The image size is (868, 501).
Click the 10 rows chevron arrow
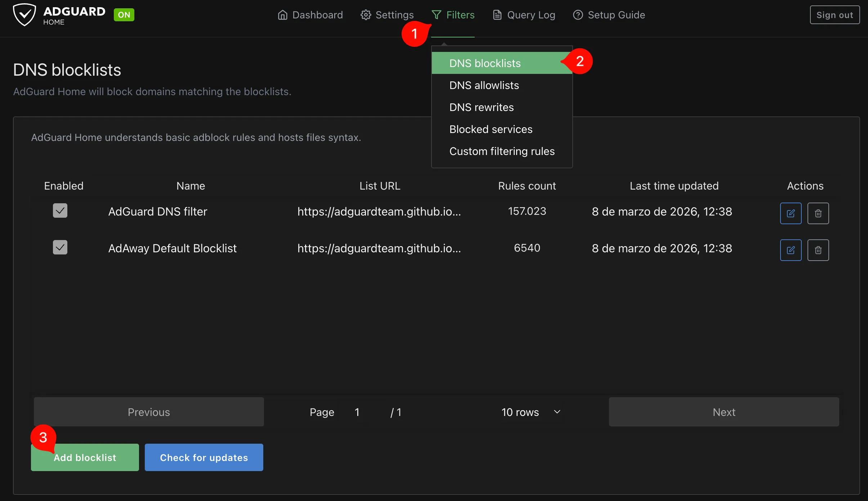click(x=557, y=412)
